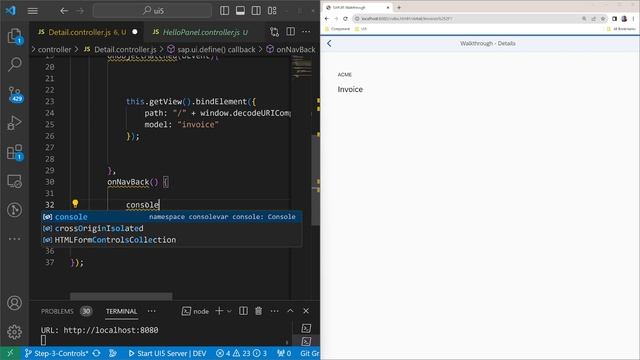
Task: Open the Remote Explorer view icon
Action: point(15,181)
